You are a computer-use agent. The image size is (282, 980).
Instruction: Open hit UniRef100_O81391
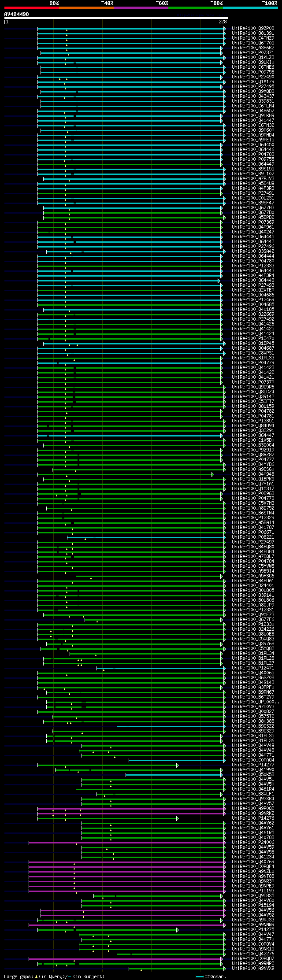click(x=253, y=33)
